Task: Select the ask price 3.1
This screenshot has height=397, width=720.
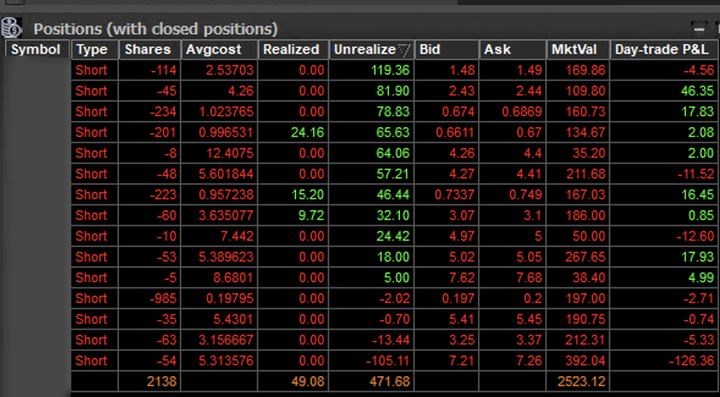Action: [512, 215]
